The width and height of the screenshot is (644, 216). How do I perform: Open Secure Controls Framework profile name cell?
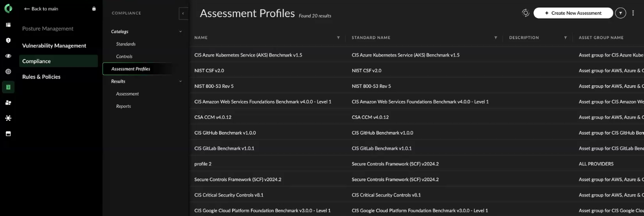[238, 180]
